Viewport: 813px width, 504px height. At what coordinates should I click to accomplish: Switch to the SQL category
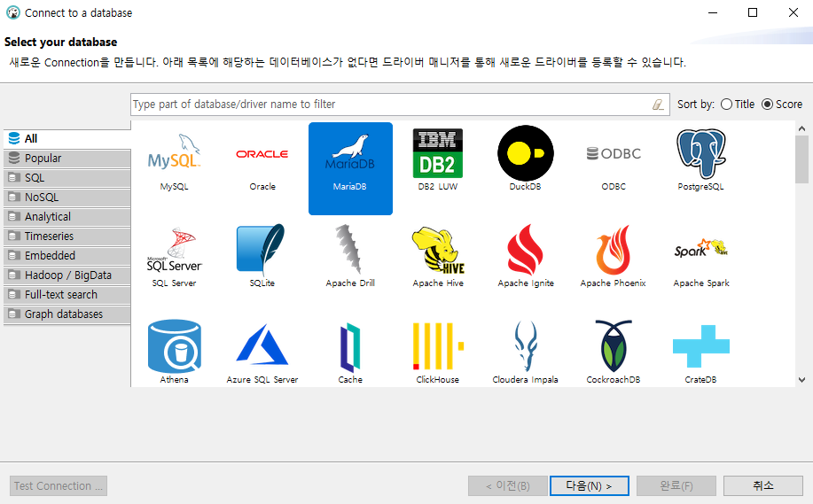[66, 178]
